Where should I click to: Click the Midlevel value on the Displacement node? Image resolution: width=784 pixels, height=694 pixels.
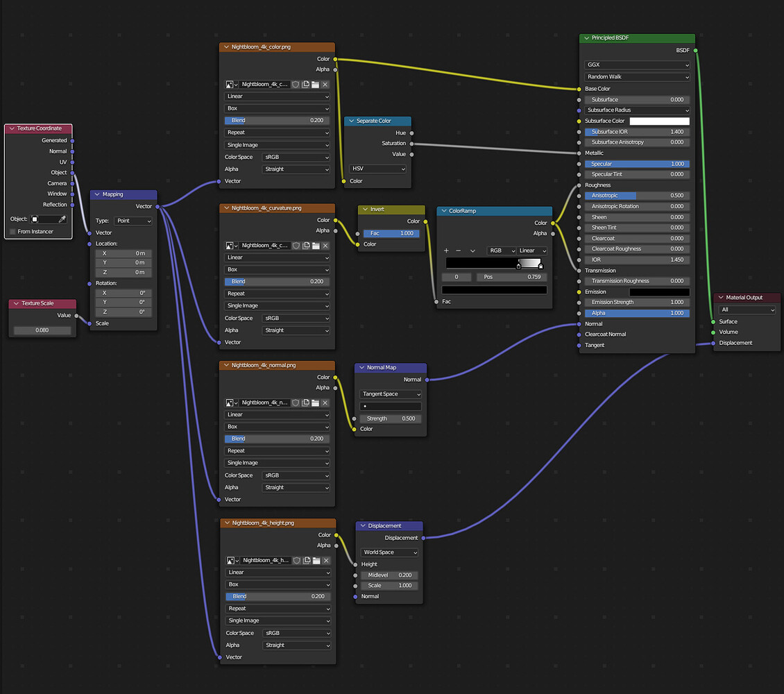[389, 575]
